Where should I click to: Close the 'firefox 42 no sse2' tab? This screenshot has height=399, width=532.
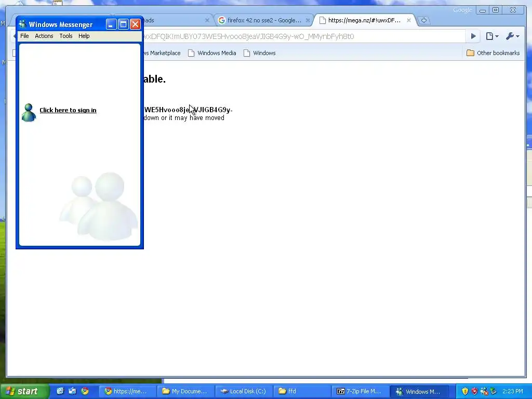308,20
